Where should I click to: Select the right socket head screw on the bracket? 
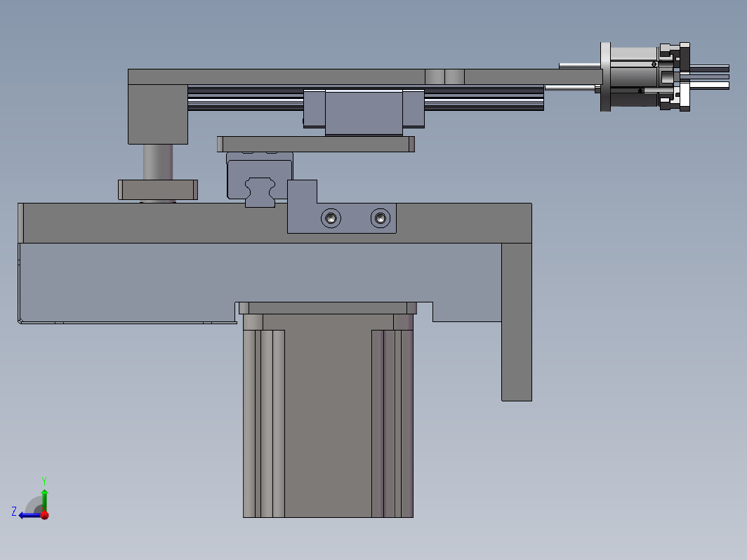pos(381,218)
